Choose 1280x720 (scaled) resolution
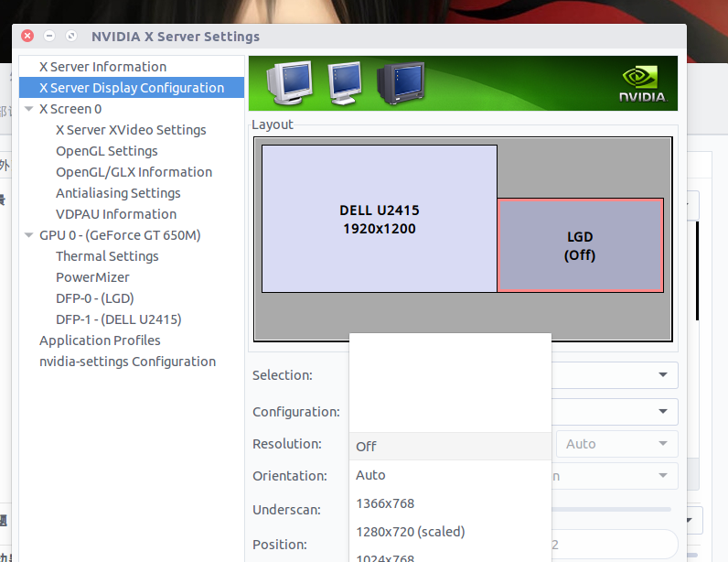 tap(450, 531)
